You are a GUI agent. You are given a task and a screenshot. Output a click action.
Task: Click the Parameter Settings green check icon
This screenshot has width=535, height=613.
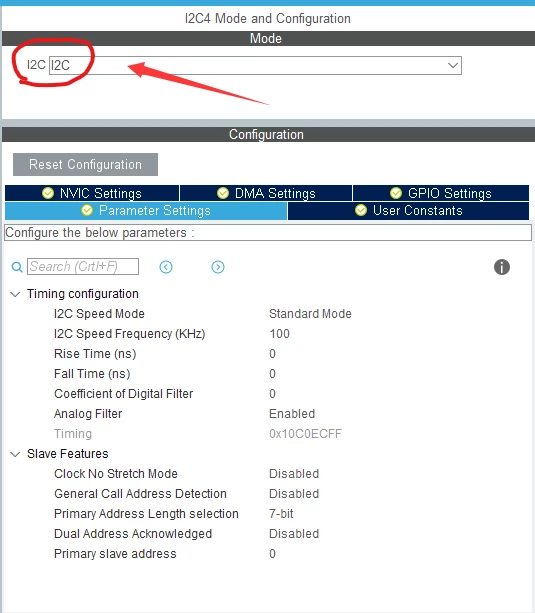pyautogui.click(x=87, y=210)
